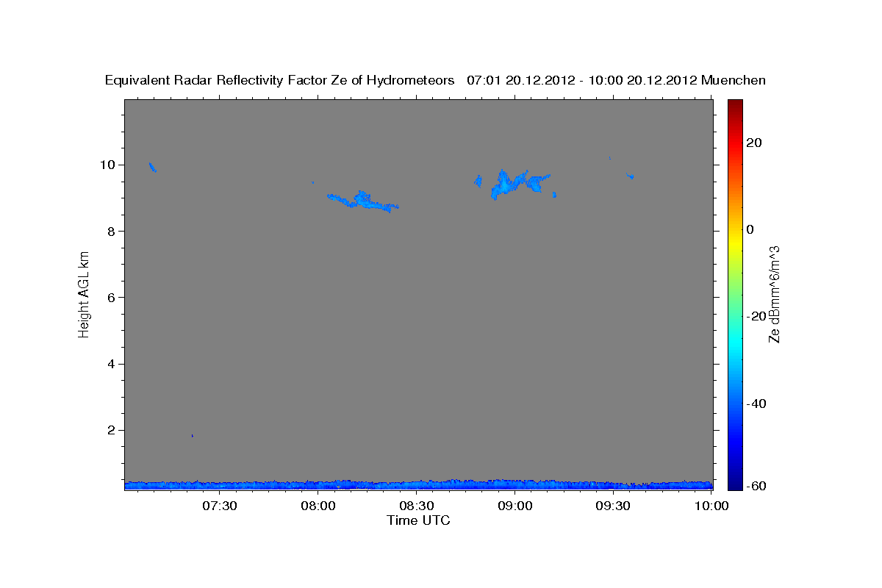Click colorbar value 0
The width and height of the screenshot is (882, 588).
click(750, 229)
